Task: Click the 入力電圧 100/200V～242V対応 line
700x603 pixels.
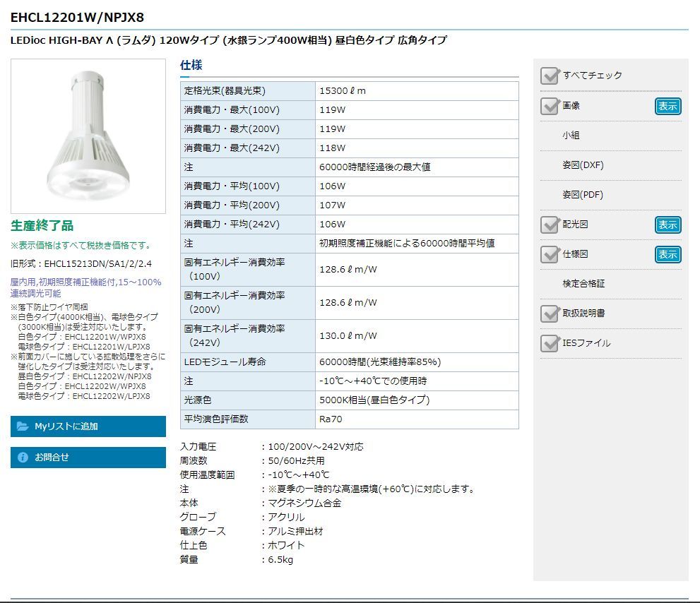Action: click(x=271, y=446)
